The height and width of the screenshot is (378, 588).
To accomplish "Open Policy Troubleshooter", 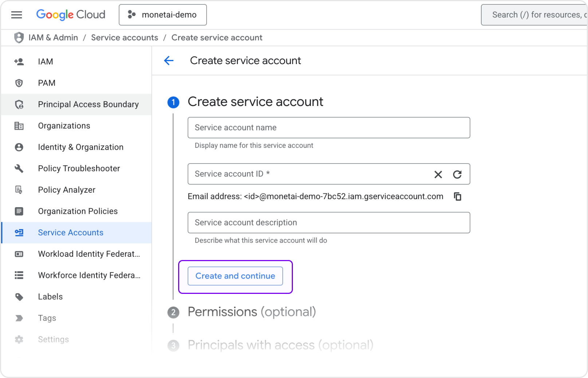I will (77, 169).
